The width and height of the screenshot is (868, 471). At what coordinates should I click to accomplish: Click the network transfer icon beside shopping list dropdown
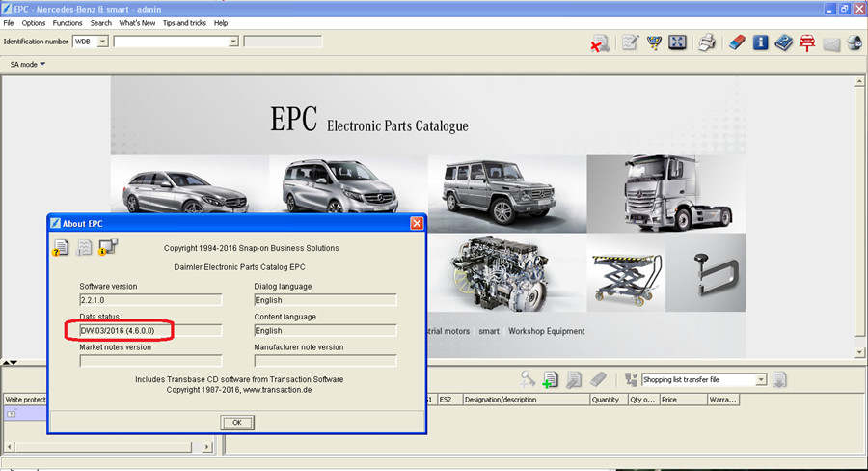click(x=631, y=379)
